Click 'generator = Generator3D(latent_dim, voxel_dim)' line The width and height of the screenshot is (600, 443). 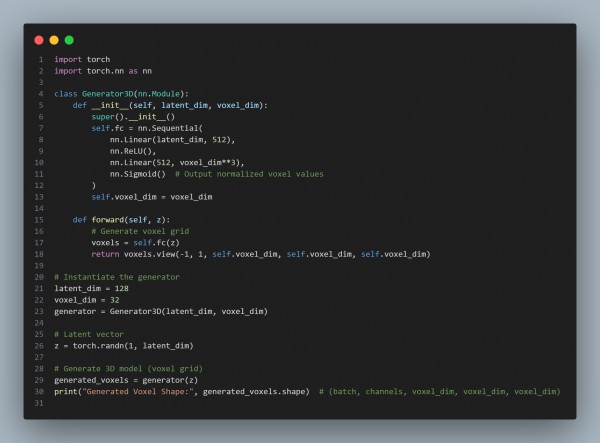[x=161, y=311]
